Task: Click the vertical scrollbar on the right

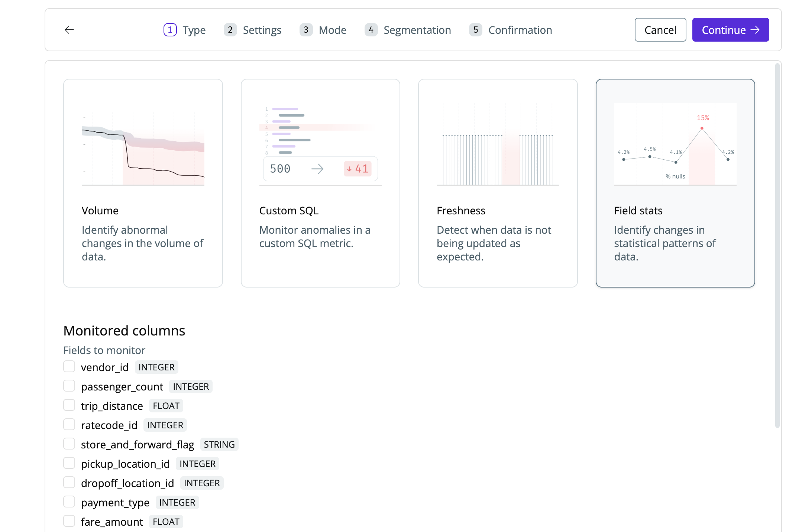Action: tap(777, 245)
